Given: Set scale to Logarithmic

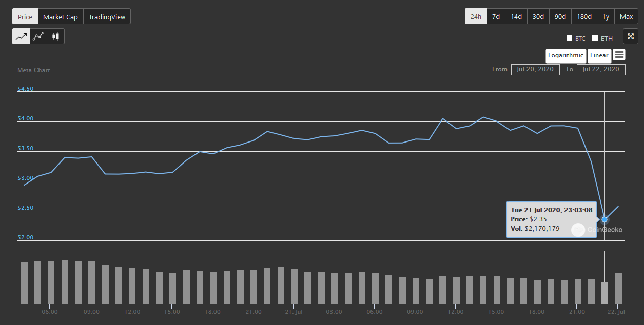Looking at the screenshot, I should coord(565,55).
